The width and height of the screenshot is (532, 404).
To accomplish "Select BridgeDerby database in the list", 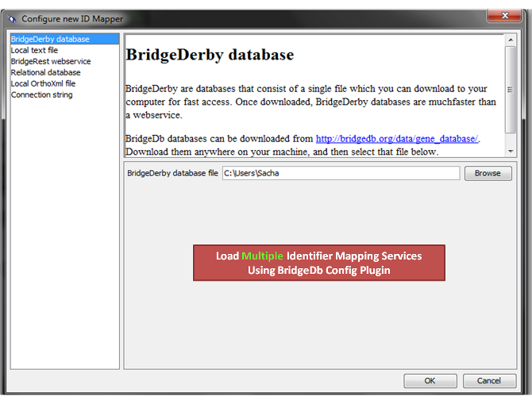I will coord(50,39).
